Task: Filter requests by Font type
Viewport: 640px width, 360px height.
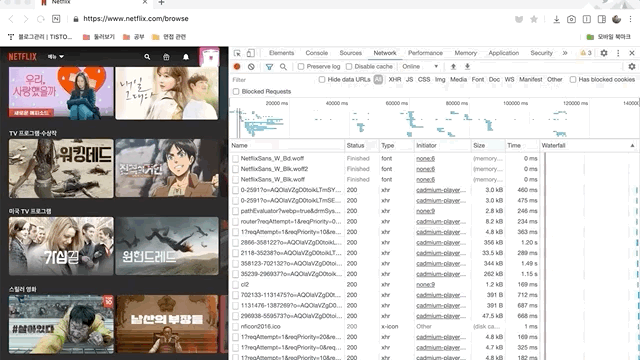Action: (478, 80)
